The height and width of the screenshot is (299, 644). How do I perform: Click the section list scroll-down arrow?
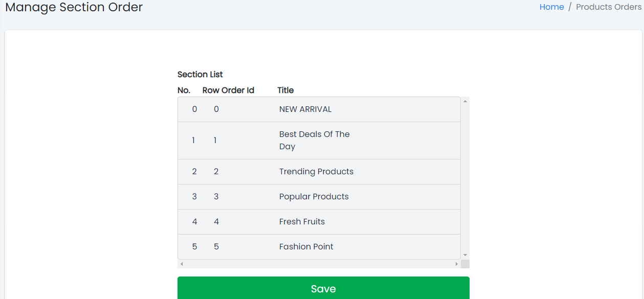click(x=465, y=255)
